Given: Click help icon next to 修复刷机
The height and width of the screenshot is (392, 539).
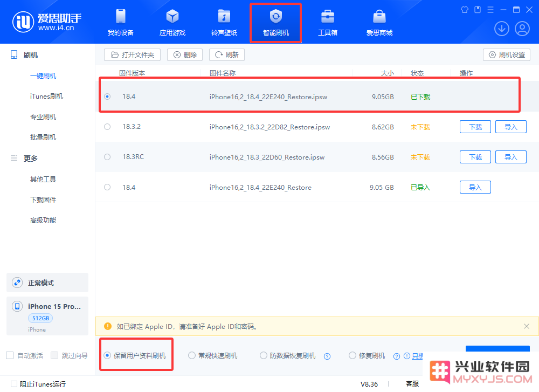Looking at the screenshot, I should (x=396, y=356).
